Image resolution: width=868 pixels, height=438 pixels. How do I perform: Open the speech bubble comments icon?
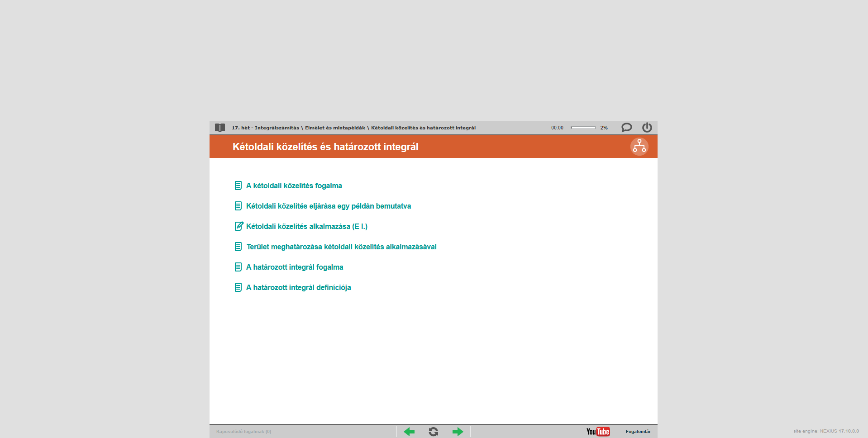tap(626, 128)
